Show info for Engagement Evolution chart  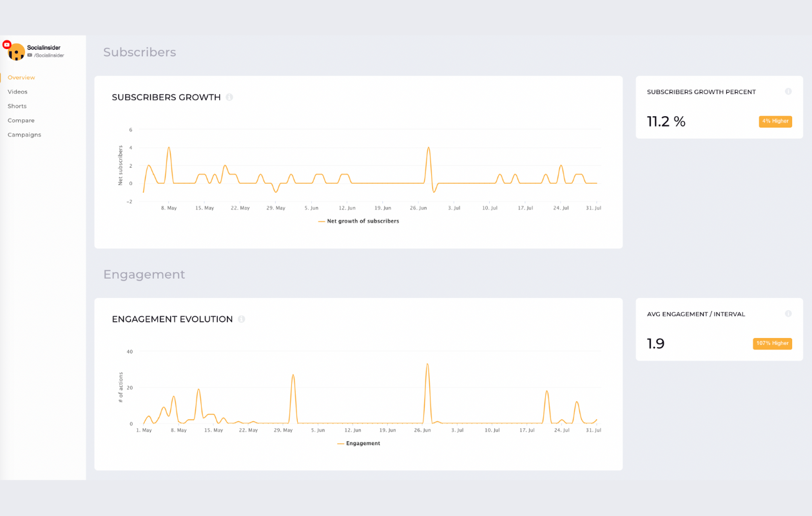click(x=242, y=319)
